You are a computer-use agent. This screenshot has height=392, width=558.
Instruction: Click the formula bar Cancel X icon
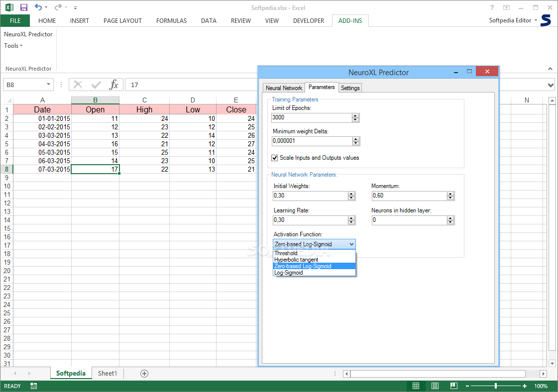78,85
